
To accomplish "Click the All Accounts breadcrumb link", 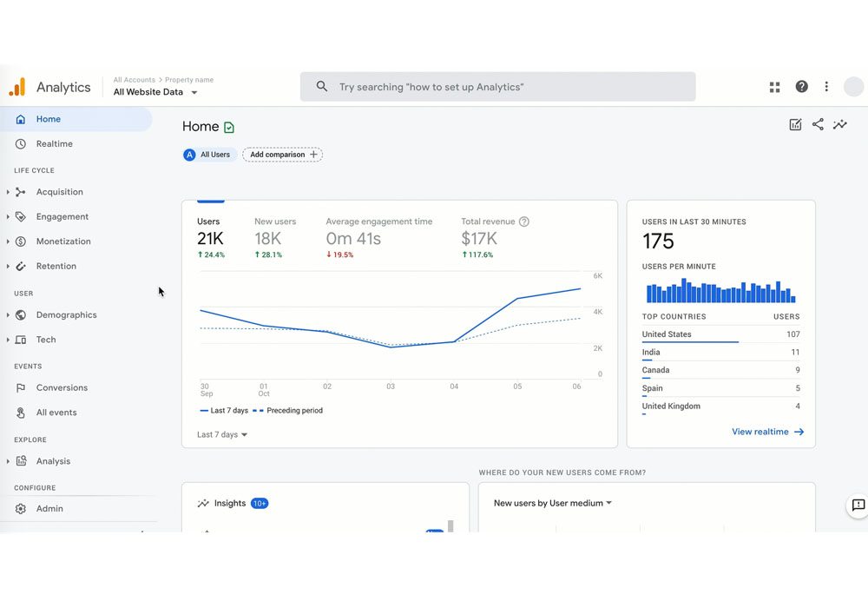I will click(x=134, y=80).
